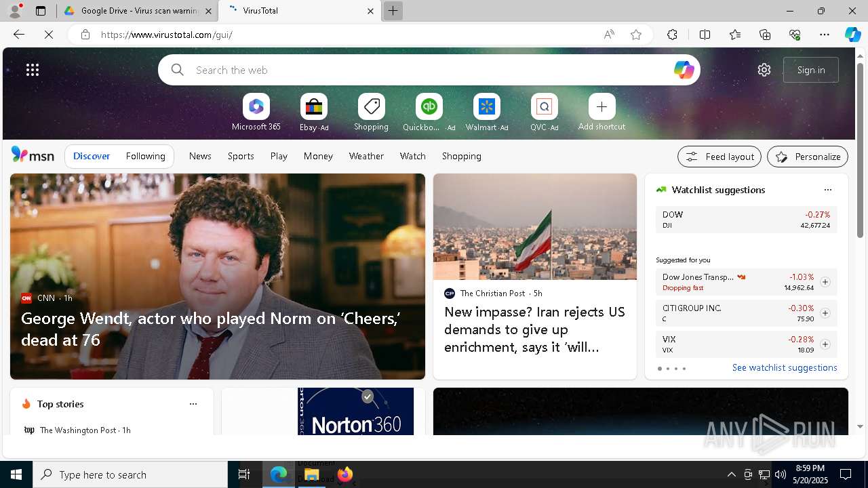The height and width of the screenshot is (488, 868).
Task: Open Feed layout options
Action: pos(719,157)
